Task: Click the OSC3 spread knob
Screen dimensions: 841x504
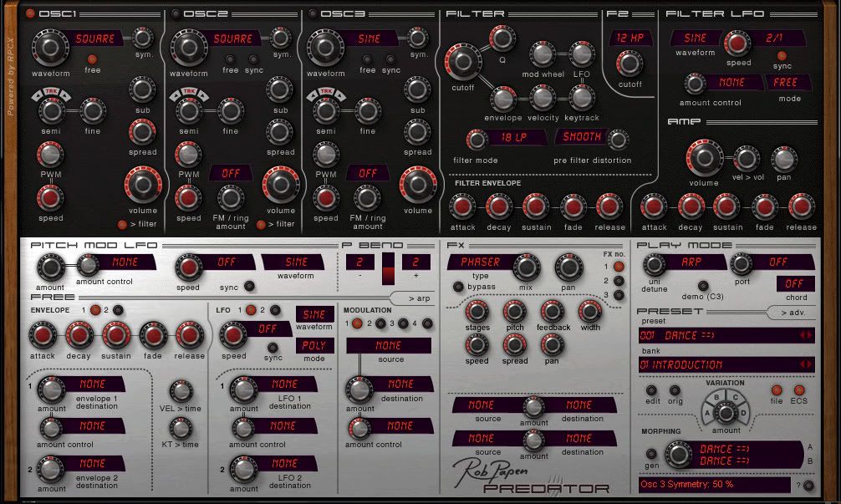Action: (x=417, y=132)
